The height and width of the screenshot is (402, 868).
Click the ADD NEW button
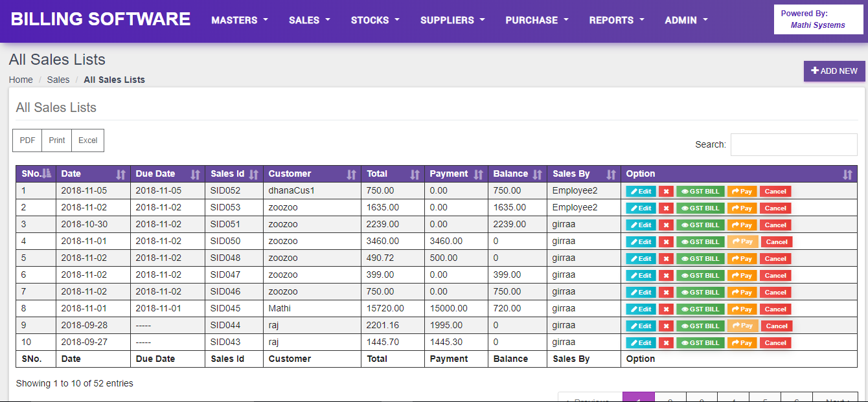tap(834, 71)
